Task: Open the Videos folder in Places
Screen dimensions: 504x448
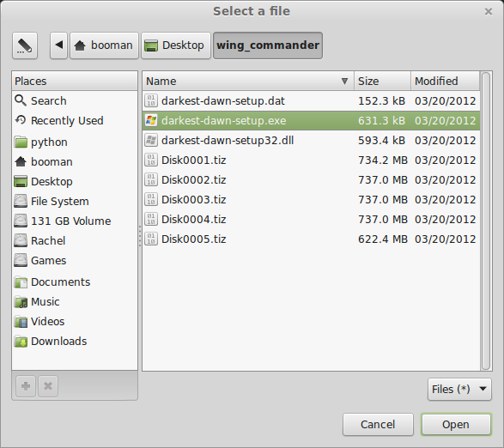Action: pos(75,321)
